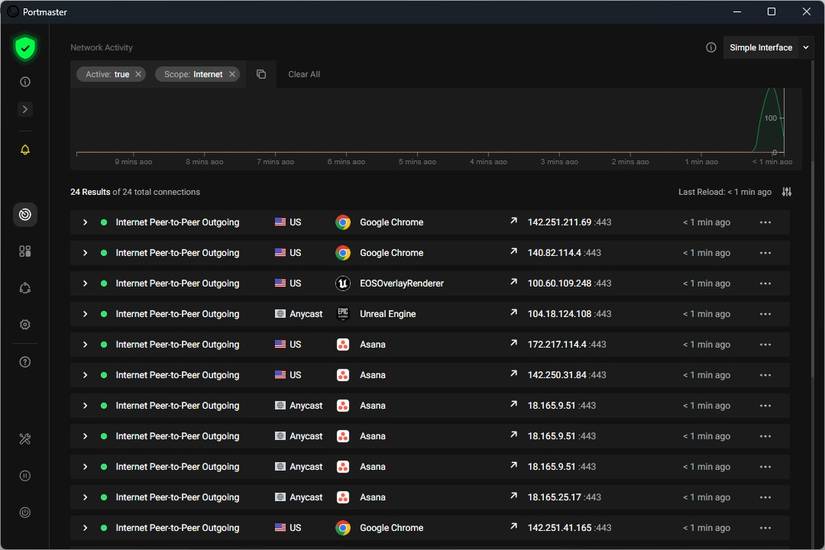This screenshot has width=825, height=550.
Task: Select the Network Activity monitor sidebar icon
Action: click(x=25, y=215)
